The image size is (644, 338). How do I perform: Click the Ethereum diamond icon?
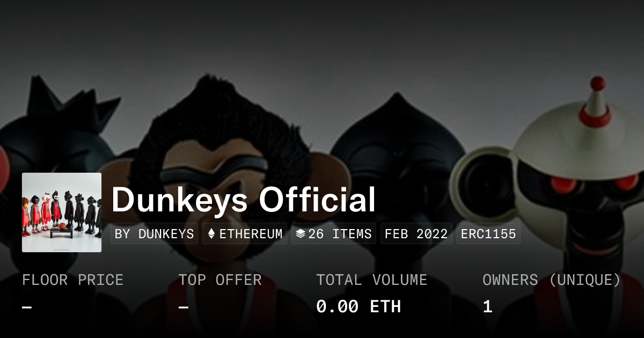[x=211, y=234]
